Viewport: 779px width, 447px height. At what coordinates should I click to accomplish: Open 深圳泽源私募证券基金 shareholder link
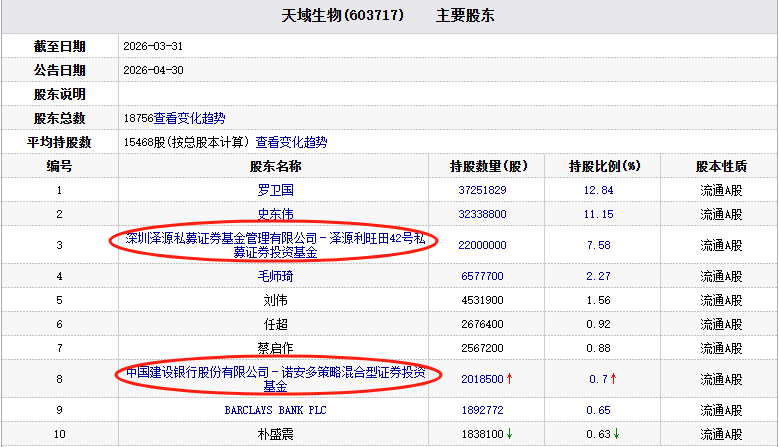[x=275, y=245]
